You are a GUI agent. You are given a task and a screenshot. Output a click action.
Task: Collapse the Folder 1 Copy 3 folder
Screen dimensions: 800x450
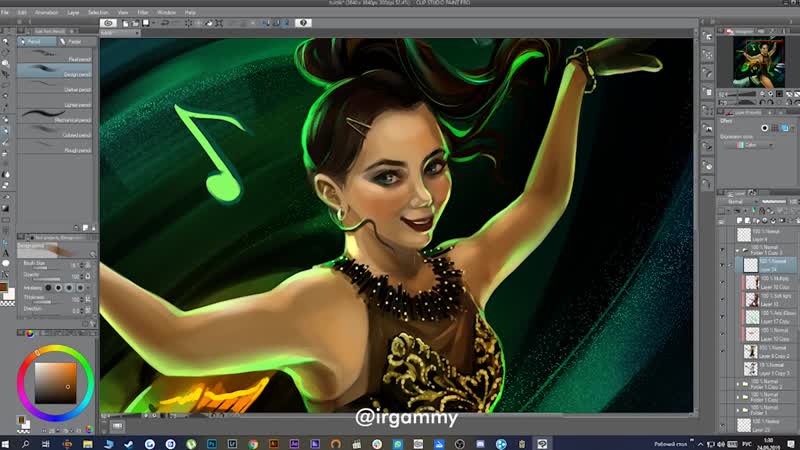click(x=738, y=250)
